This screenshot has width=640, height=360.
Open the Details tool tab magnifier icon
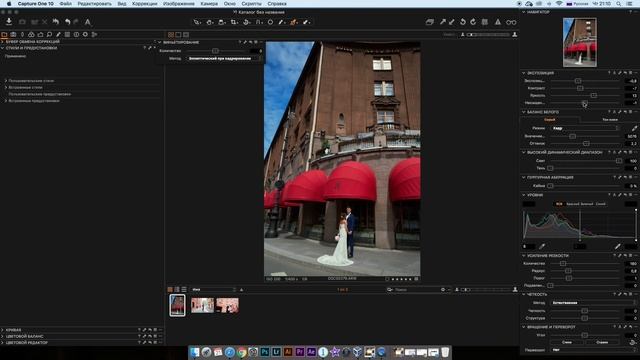click(x=49, y=35)
